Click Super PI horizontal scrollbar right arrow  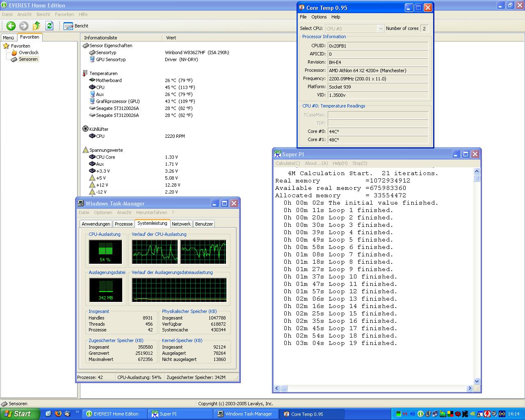point(470,388)
